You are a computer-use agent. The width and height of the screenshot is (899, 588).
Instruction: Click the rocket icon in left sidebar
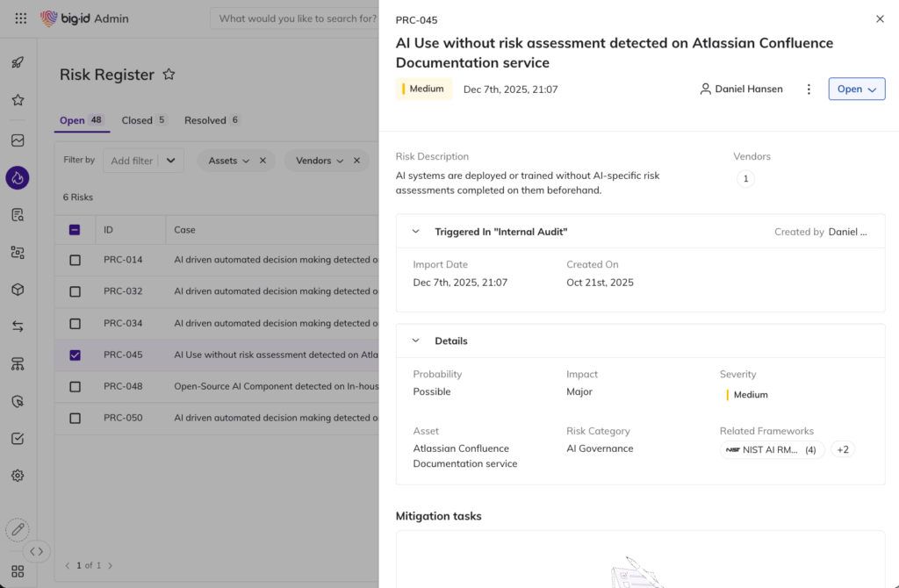tap(18, 62)
